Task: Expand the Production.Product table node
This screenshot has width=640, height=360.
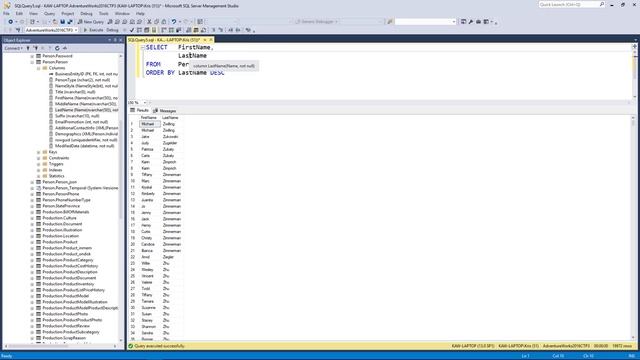Action: [32, 242]
